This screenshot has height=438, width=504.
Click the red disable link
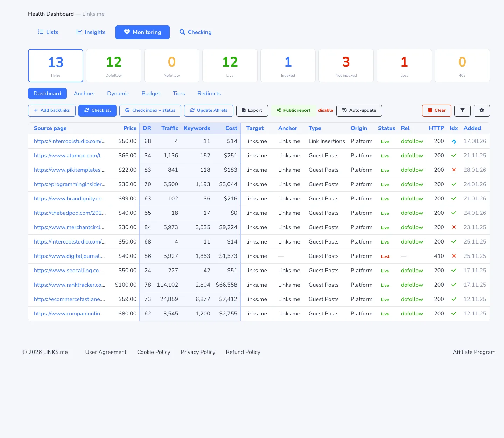325,110
